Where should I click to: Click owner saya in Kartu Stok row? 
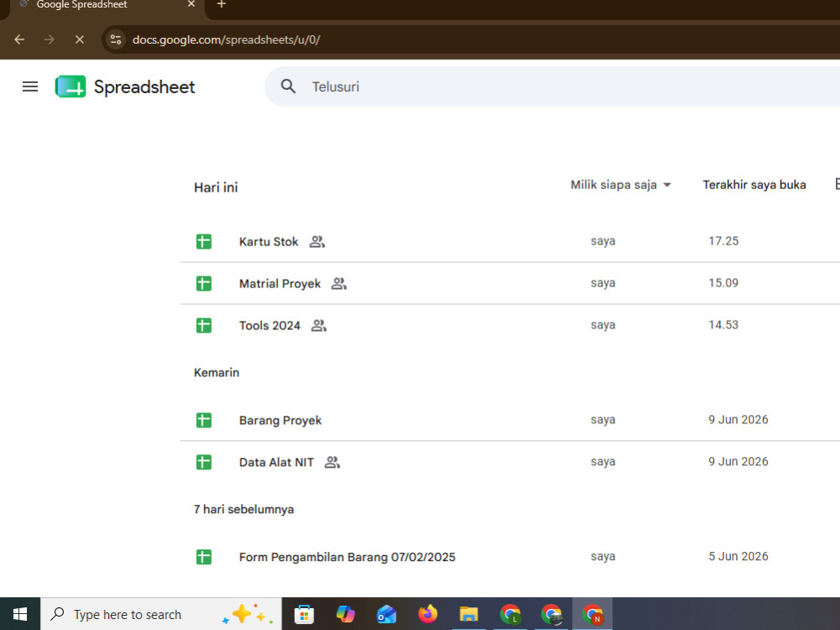(x=602, y=241)
